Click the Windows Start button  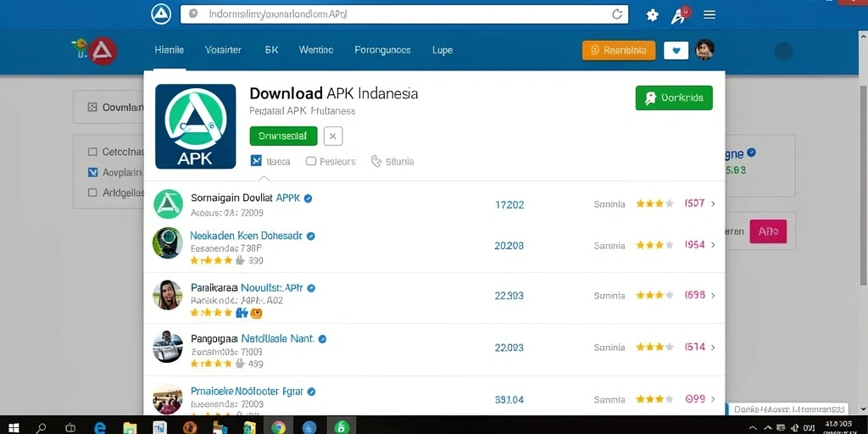(14, 427)
